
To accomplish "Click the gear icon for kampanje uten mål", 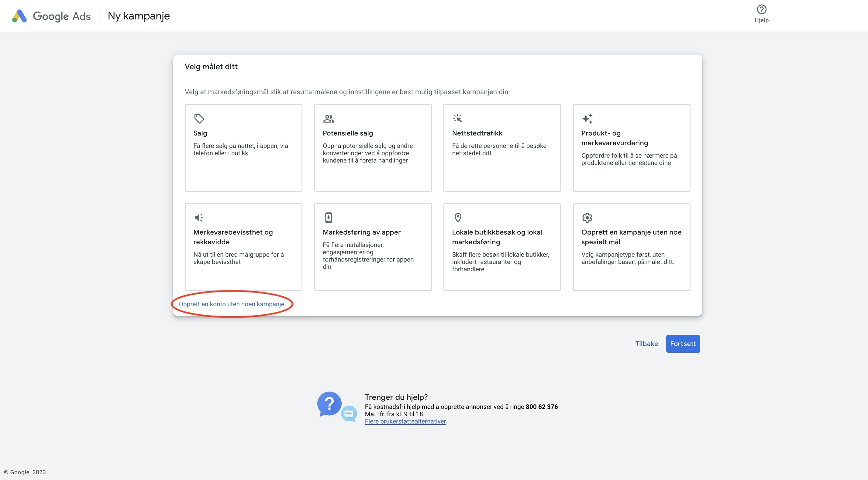I will coord(587,218).
